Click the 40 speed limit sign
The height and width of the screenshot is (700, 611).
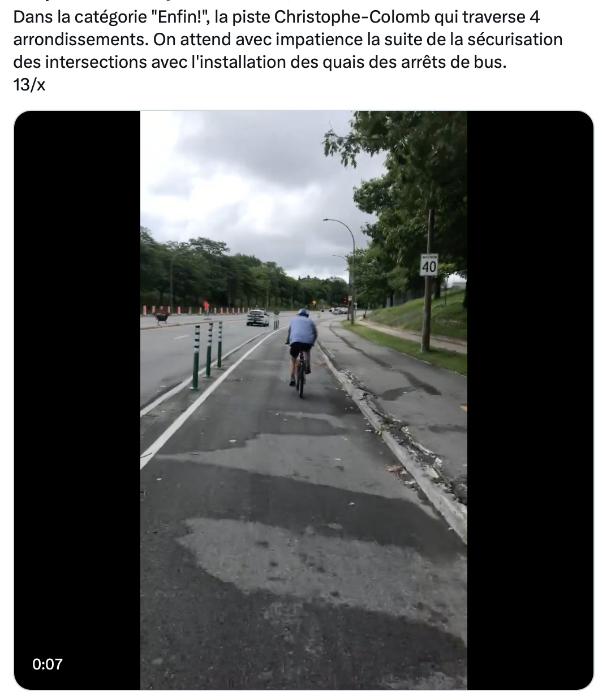pos(429,265)
